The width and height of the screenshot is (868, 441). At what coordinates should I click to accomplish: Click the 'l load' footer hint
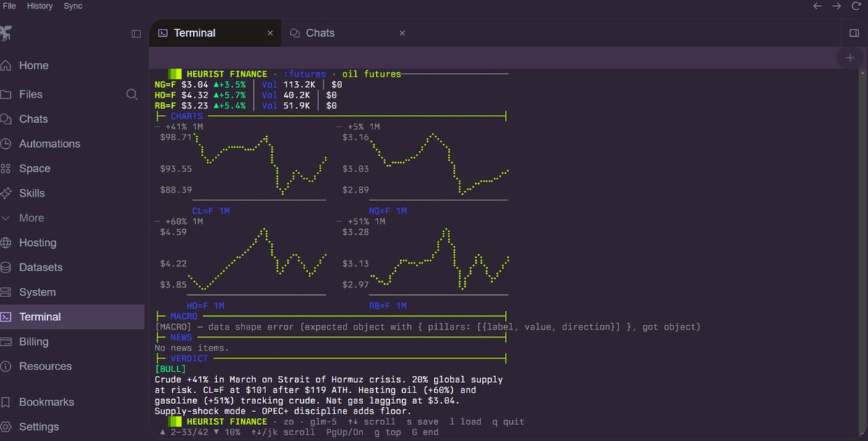[x=466, y=421]
